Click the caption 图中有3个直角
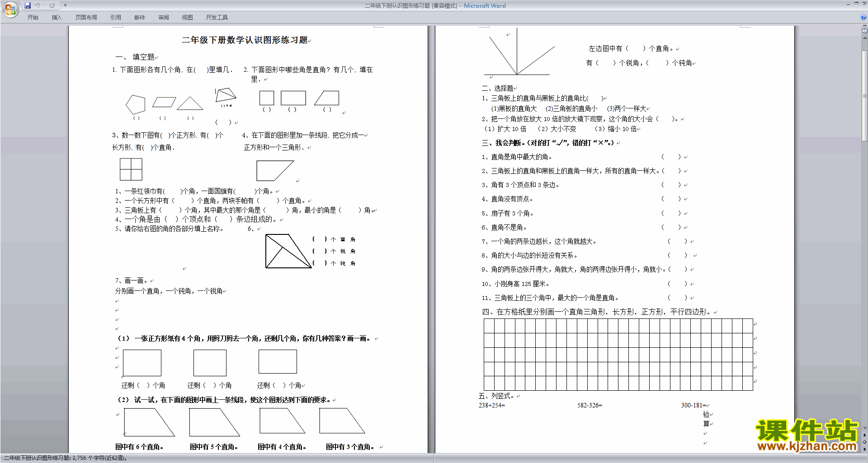This screenshot has width=868, height=463. [x=350, y=447]
